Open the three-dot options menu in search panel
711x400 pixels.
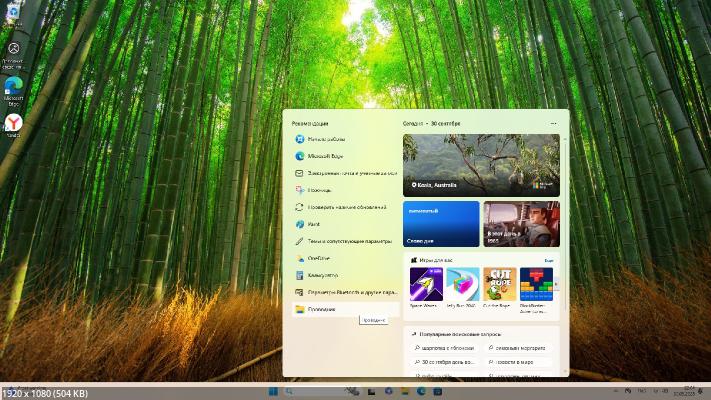(x=553, y=124)
